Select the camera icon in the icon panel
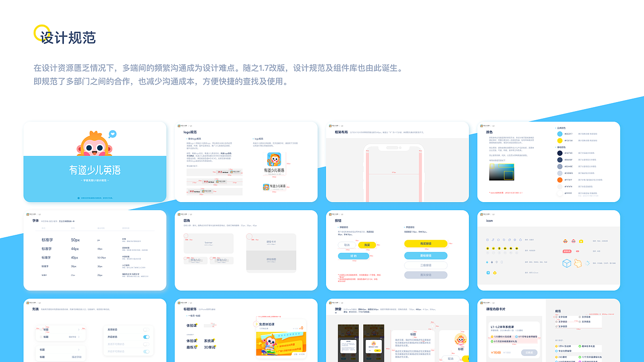 pos(581,241)
